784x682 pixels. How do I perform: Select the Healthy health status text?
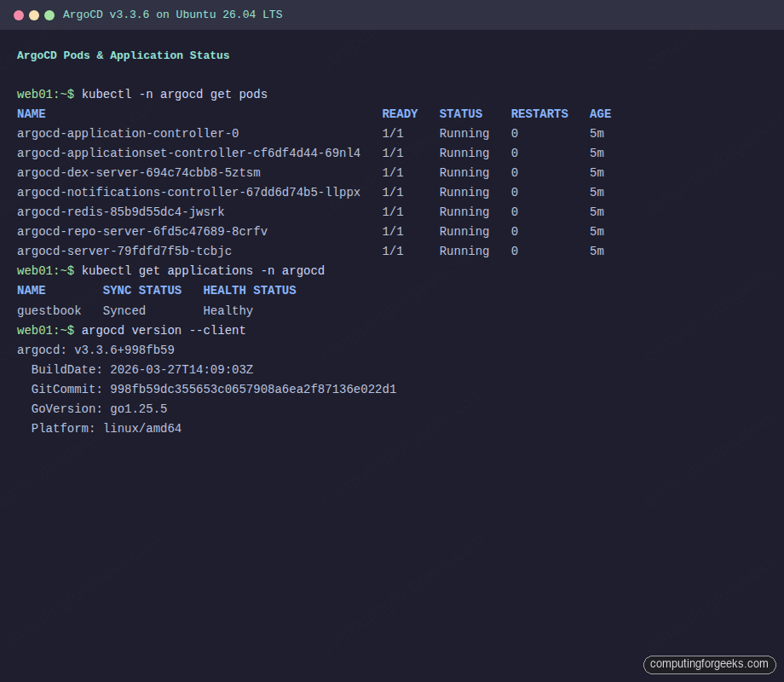(228, 310)
